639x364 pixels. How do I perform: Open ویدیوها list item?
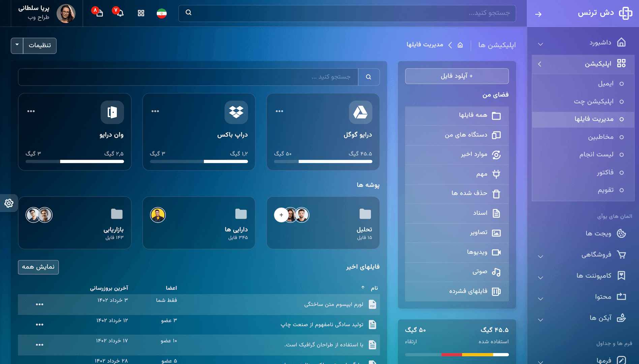457,252
